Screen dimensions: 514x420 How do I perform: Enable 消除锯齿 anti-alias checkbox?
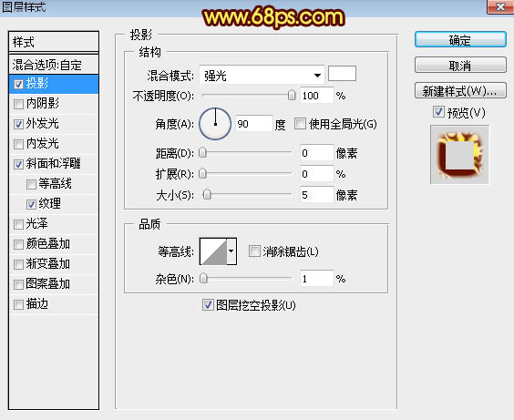254,251
